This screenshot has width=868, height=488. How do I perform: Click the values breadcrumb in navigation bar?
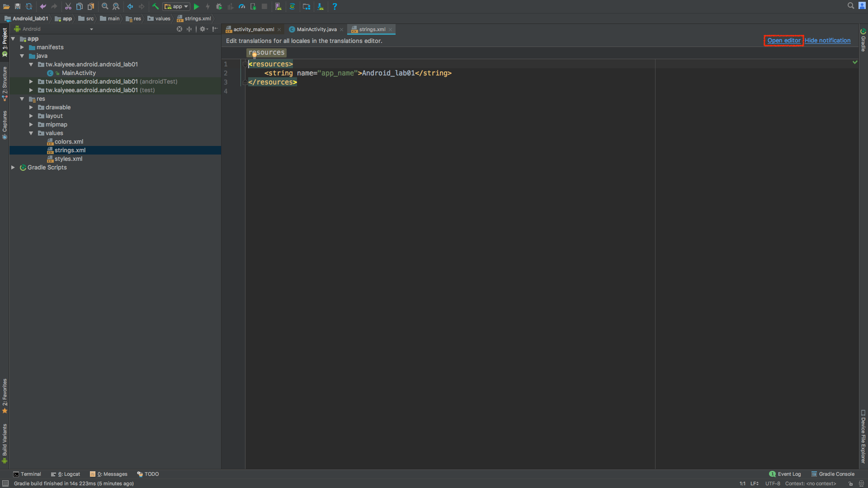point(159,19)
